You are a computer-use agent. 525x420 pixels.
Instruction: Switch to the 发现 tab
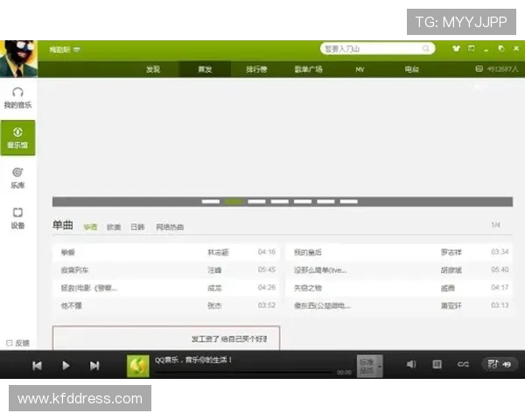[x=153, y=69]
